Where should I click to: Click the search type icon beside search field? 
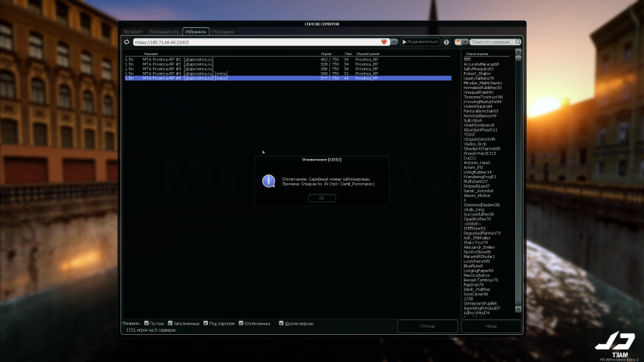tap(457, 42)
